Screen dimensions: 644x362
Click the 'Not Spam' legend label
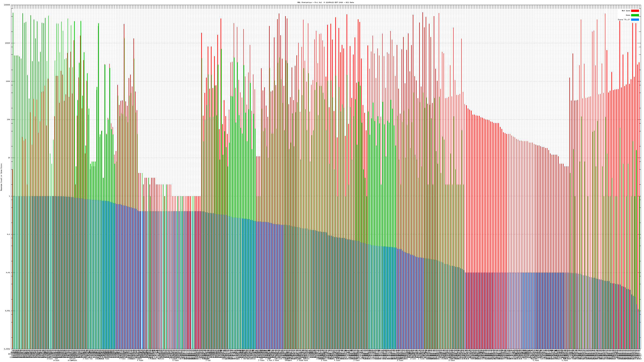point(626,11)
